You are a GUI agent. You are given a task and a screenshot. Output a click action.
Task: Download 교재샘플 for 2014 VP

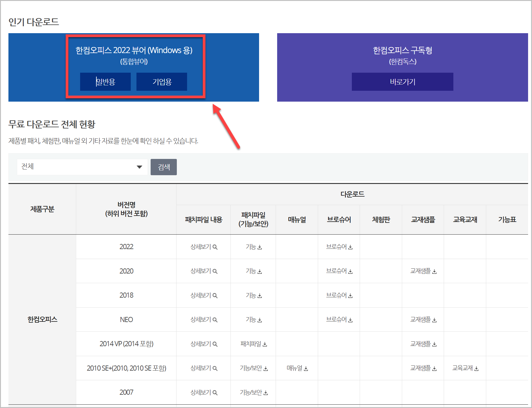[423, 344]
